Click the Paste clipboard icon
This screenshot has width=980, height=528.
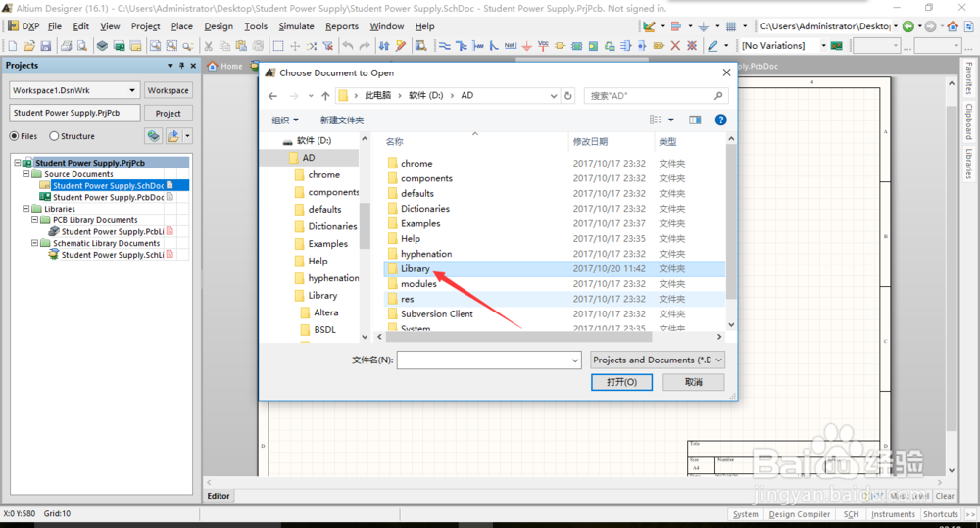point(241,46)
